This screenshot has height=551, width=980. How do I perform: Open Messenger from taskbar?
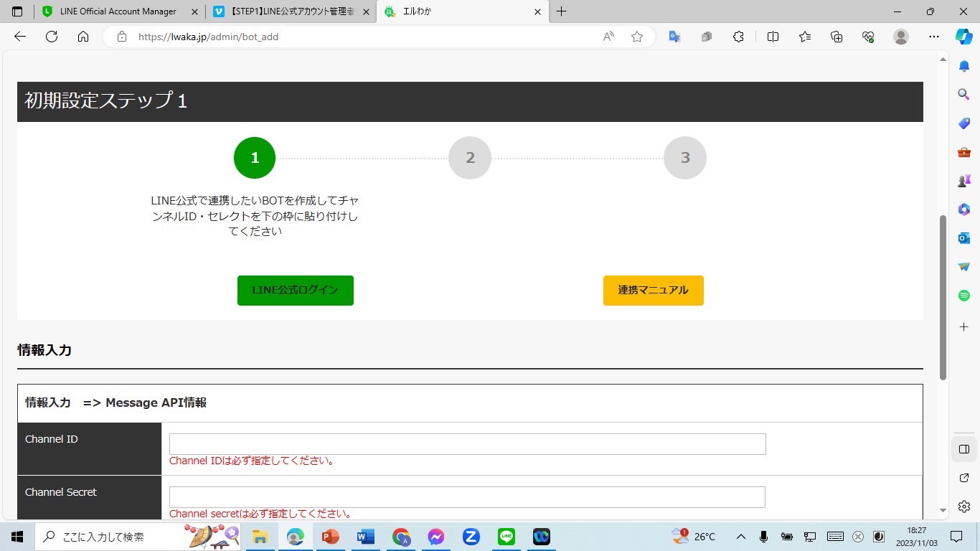tap(436, 537)
